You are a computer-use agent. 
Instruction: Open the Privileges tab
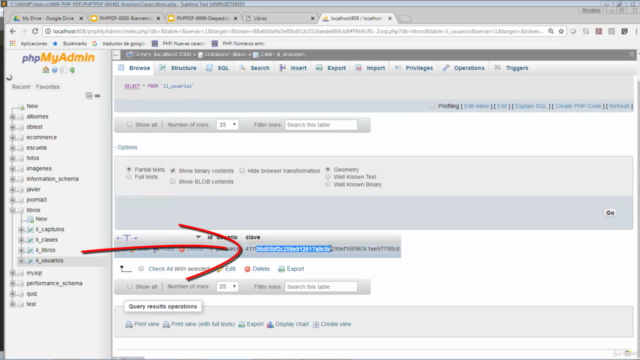click(x=414, y=68)
